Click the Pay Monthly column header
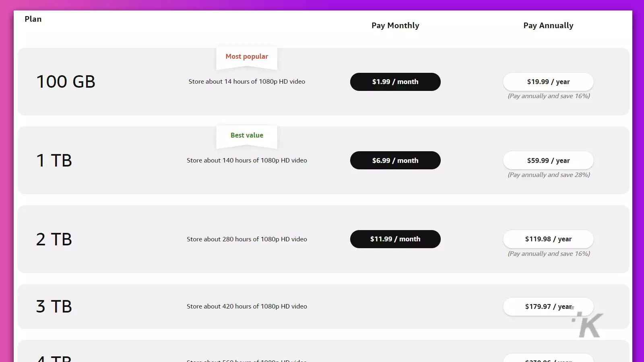The image size is (644, 362). coord(395,25)
